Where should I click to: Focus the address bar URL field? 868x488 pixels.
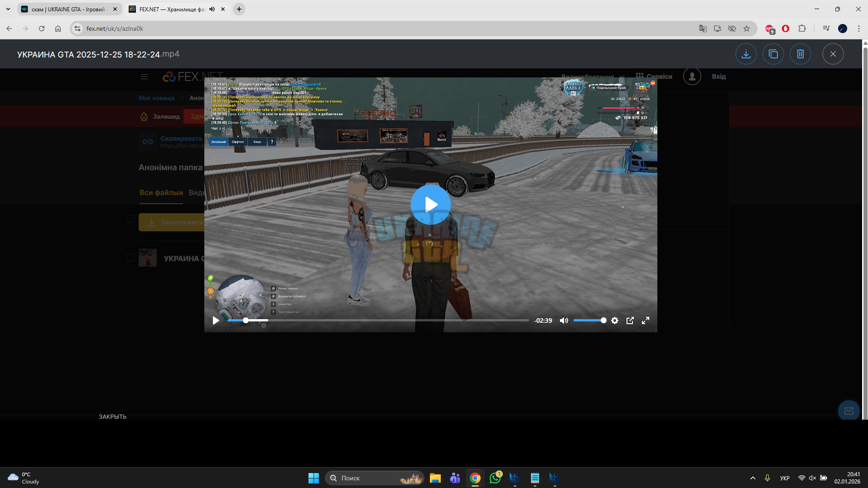390,29
